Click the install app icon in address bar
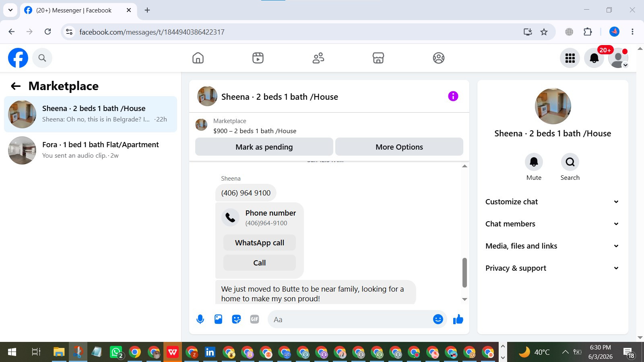This screenshot has width=644, height=362. point(528,32)
